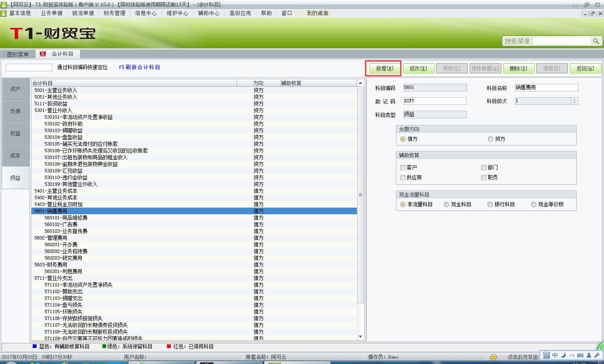Switch to the 图形菜单 tab
Image resolution: width=604 pixels, height=364 pixels.
18,55
